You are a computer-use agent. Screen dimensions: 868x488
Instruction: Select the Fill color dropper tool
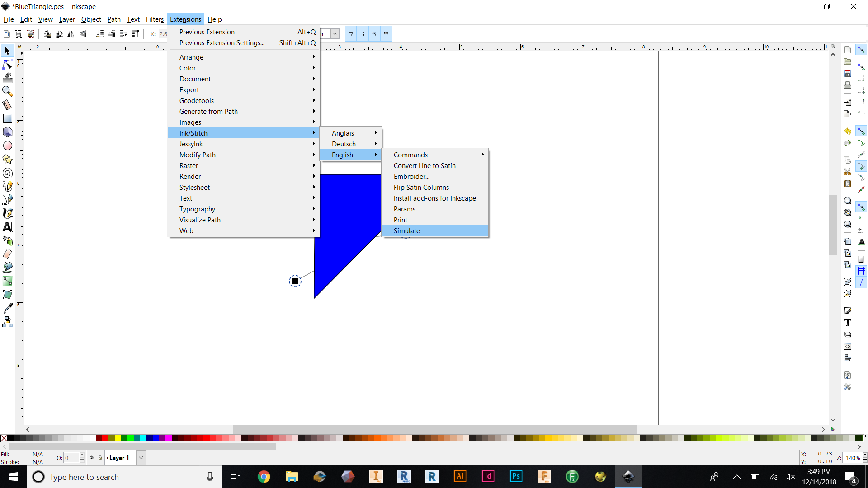click(x=8, y=307)
